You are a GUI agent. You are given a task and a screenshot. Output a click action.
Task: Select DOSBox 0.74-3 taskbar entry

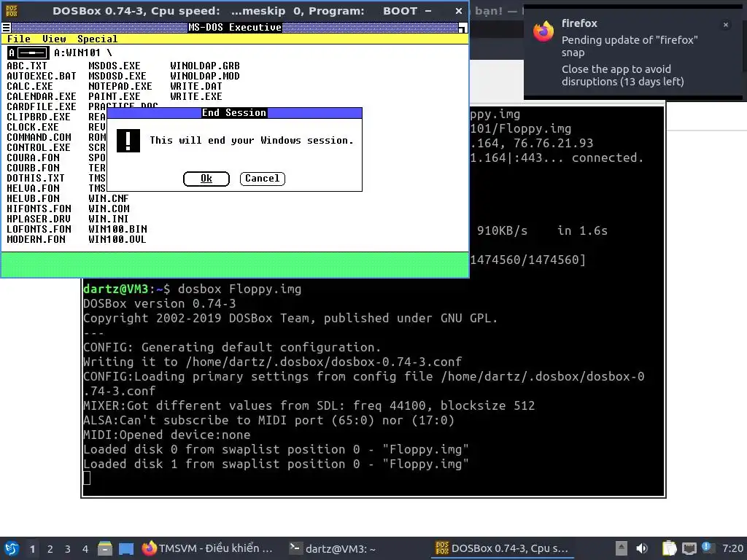[503, 548]
